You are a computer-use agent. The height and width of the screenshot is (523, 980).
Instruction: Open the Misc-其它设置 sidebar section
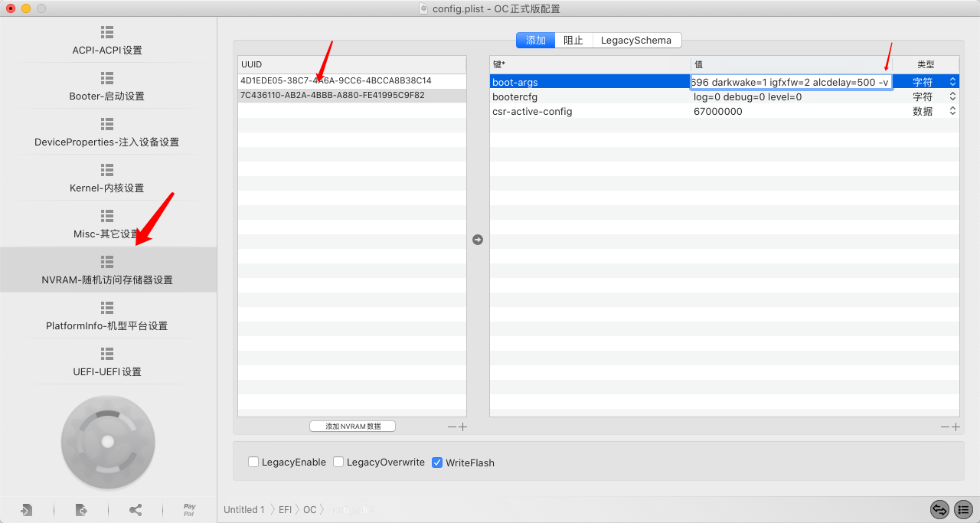pos(107,224)
